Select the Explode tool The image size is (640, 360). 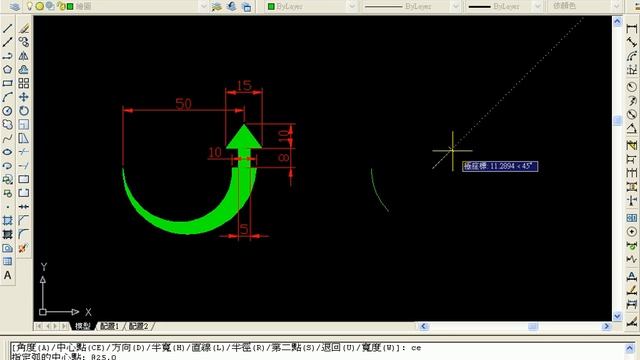pos(24,248)
